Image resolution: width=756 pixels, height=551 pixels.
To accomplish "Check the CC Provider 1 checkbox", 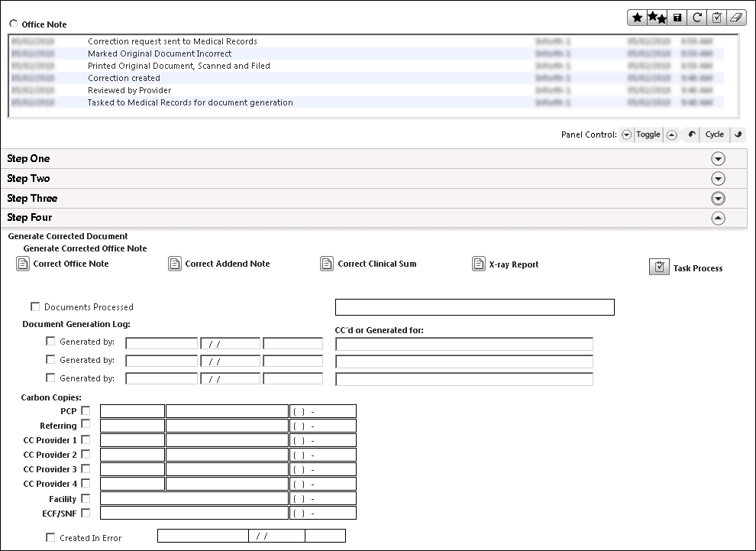I will (86, 439).
